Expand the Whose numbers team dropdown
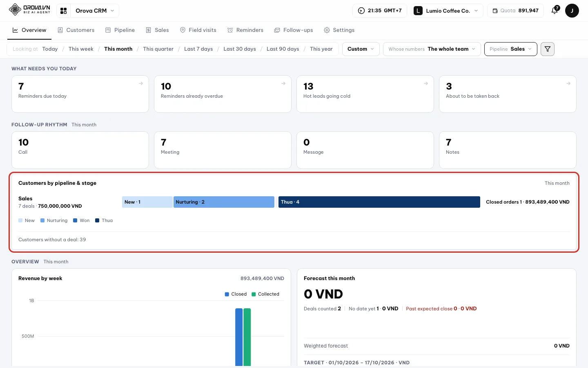 pos(432,49)
